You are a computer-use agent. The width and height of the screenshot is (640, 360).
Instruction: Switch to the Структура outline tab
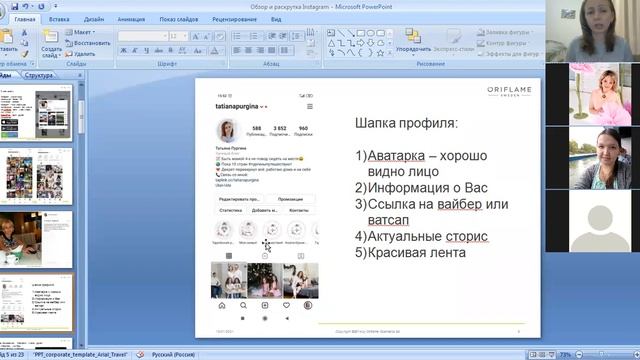tap(39, 75)
